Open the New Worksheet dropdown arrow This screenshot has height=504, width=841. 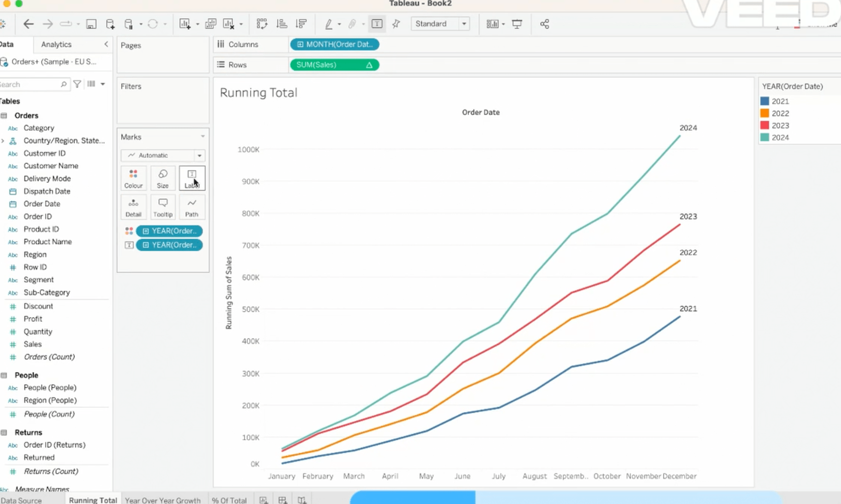click(197, 24)
